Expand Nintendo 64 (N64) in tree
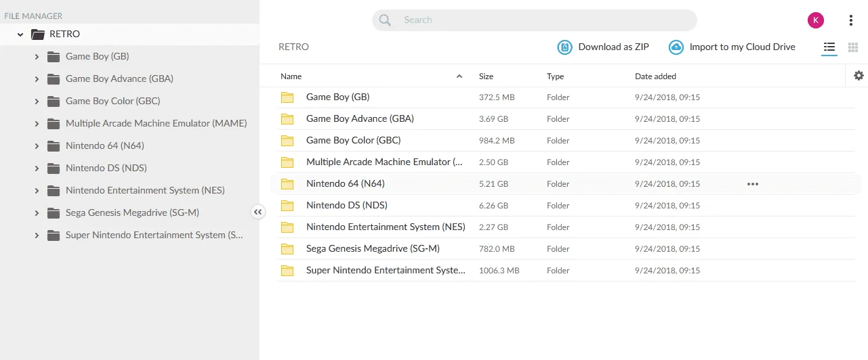 click(37, 146)
